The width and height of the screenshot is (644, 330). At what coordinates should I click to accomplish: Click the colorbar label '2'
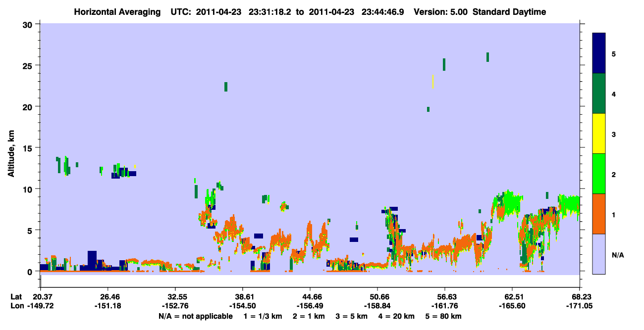613,174
